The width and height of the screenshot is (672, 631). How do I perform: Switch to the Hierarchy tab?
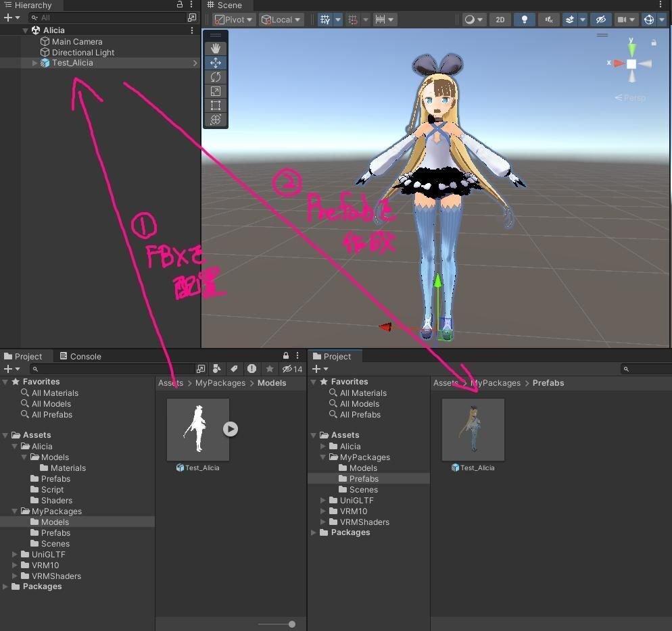click(x=28, y=5)
